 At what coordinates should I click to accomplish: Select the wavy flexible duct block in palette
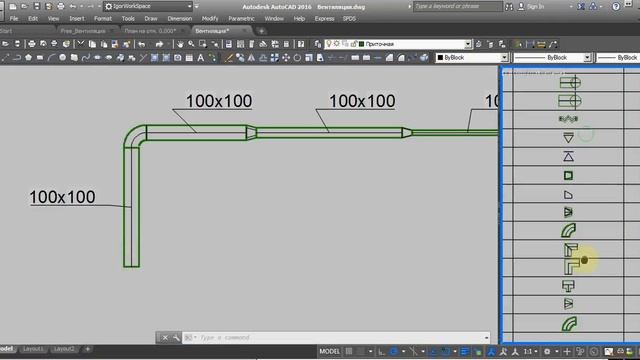[568, 119]
